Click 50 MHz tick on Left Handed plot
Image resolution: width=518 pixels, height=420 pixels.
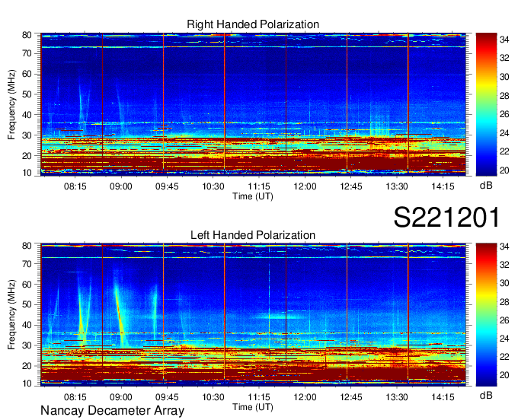click(x=27, y=304)
